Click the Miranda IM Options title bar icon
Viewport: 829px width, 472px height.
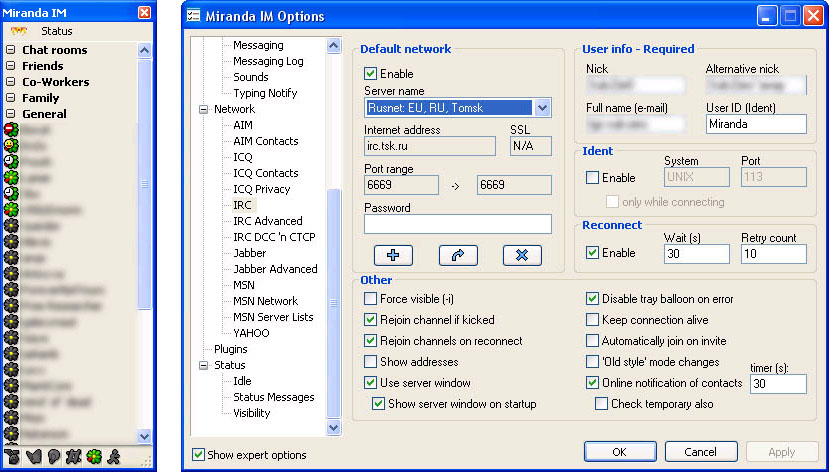click(193, 15)
